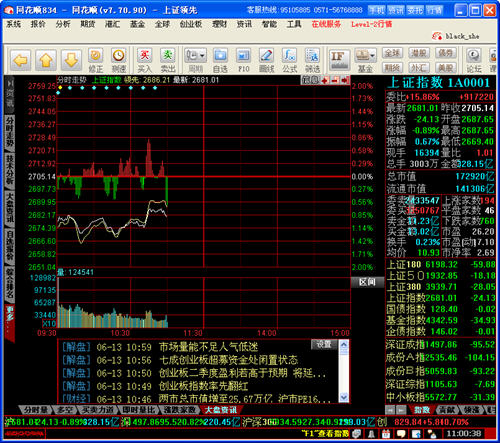The image size is (500, 443).
Task: Click the down arrow toolbar icon
Action: 71,60
